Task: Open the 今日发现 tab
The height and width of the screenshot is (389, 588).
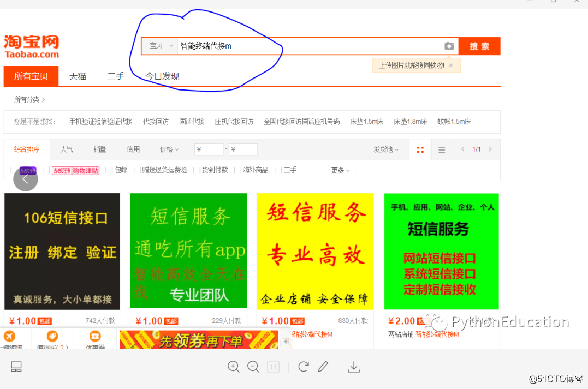Action: [x=161, y=76]
